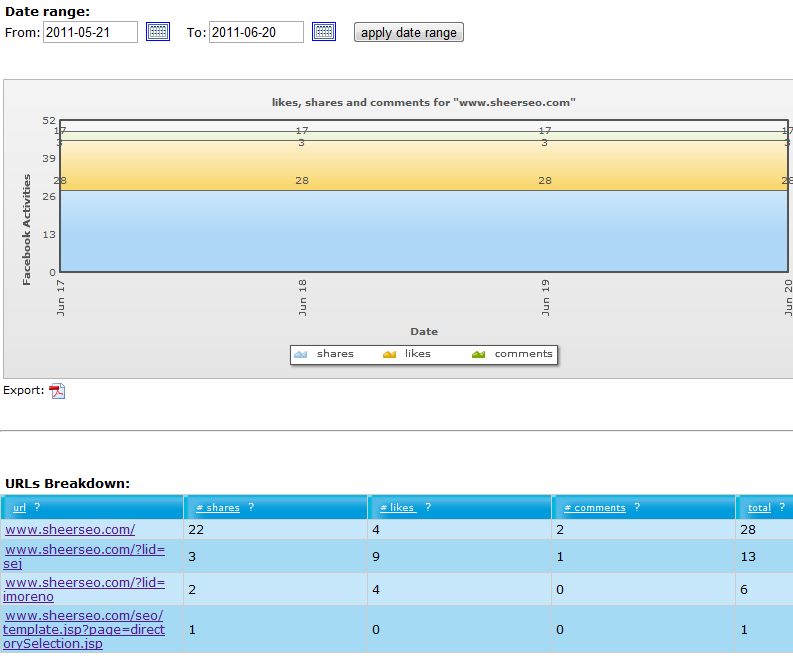Focus the To date input field
This screenshot has width=793, height=666.
(x=256, y=32)
